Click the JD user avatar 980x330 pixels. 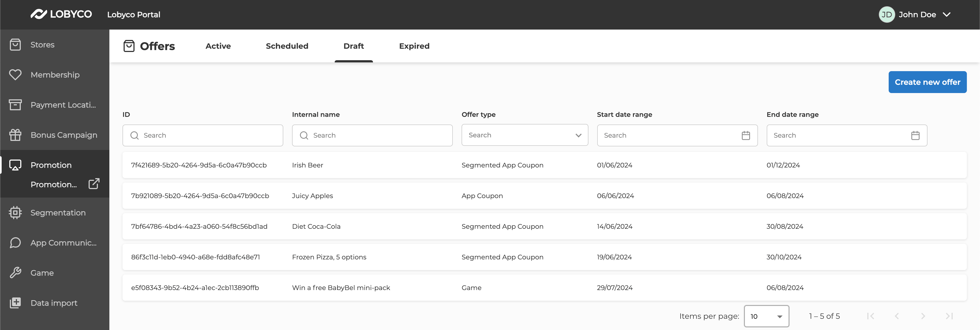[x=886, y=15]
